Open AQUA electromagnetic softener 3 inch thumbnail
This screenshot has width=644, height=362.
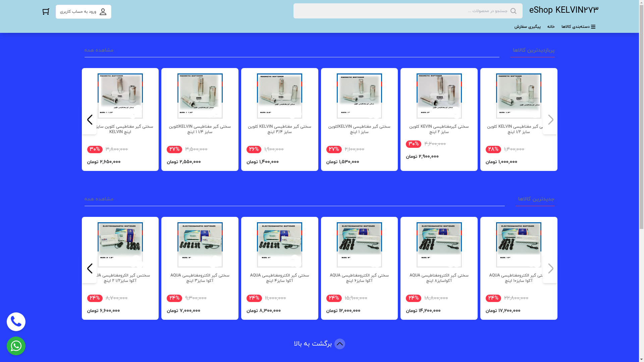coord(200,245)
